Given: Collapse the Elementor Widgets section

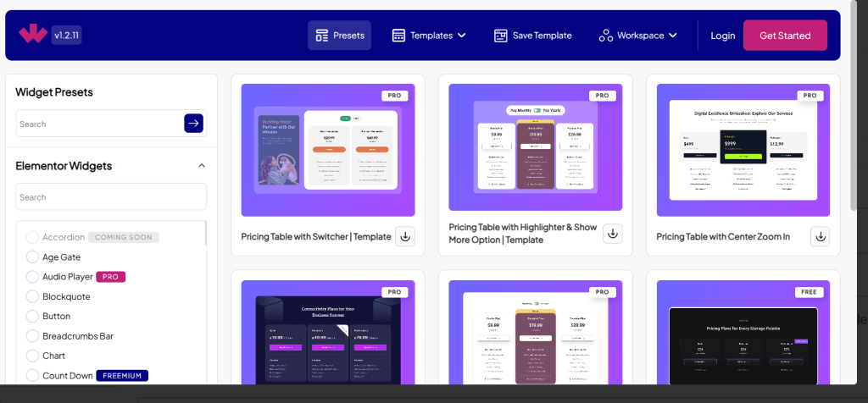Looking at the screenshot, I should (202, 166).
